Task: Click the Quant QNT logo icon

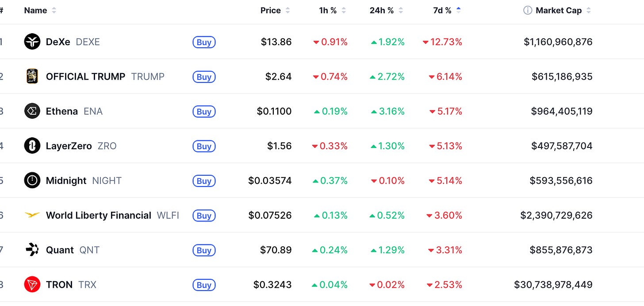Action: pyautogui.click(x=32, y=250)
